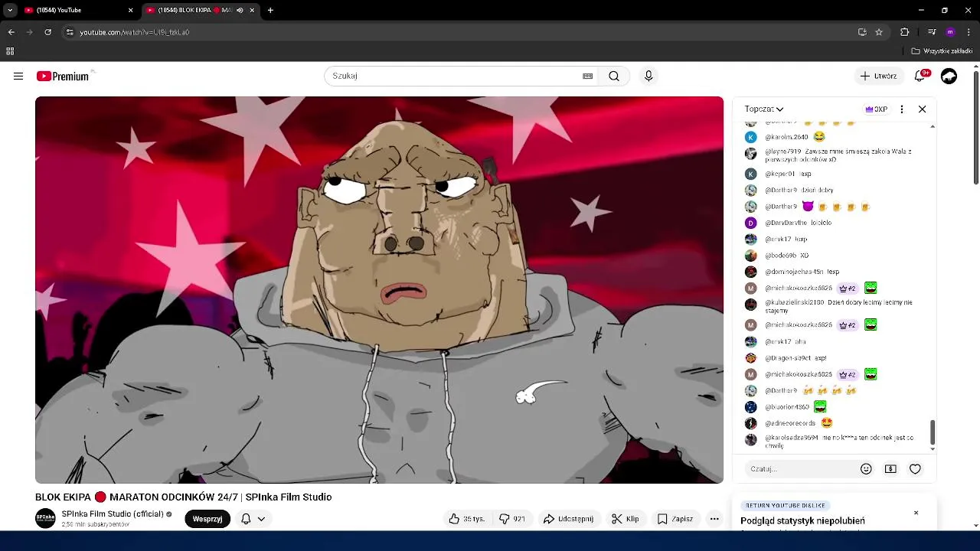This screenshot has width=980, height=551.
Task: Create a clip with the Klip button
Action: (x=626, y=519)
